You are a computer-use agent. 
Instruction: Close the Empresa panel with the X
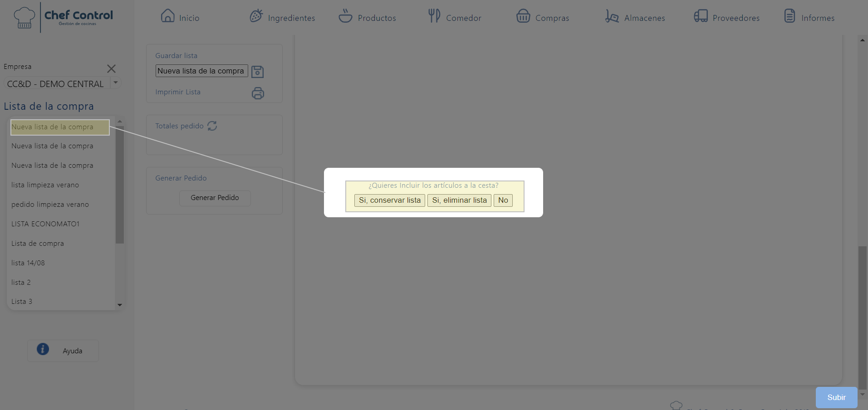pyautogui.click(x=111, y=68)
